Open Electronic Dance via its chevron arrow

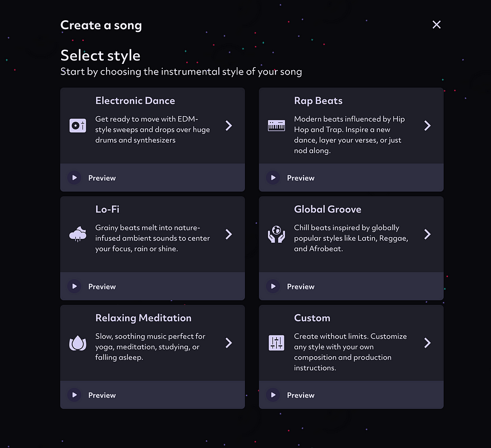(229, 126)
